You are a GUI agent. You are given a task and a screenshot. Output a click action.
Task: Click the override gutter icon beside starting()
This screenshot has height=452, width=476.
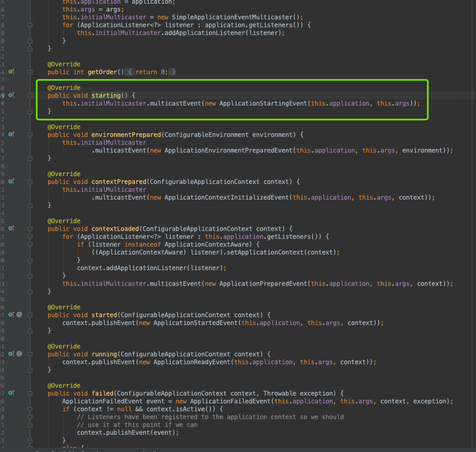11,96
